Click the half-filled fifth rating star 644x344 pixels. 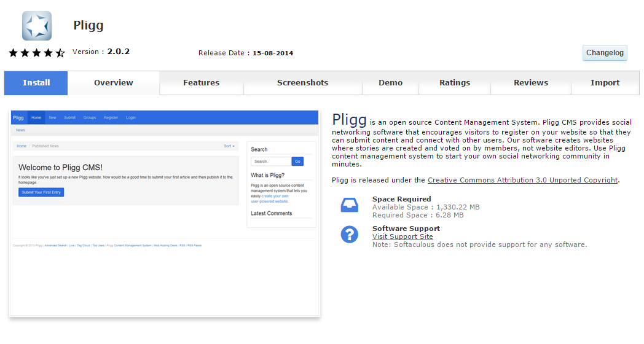[x=60, y=53]
